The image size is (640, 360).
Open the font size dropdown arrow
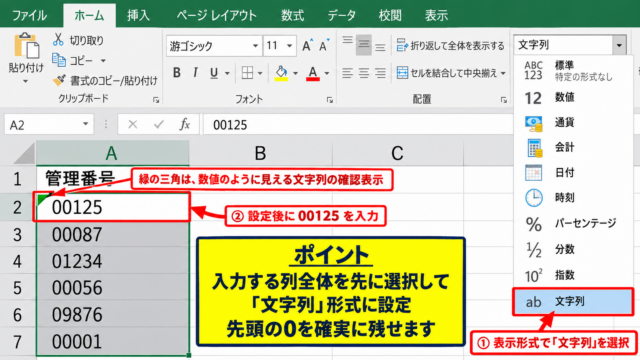(x=289, y=46)
